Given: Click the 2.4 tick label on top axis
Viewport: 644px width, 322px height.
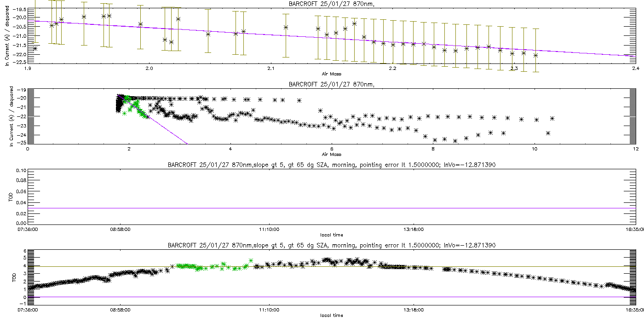Looking at the screenshot, I should tap(635, 69).
